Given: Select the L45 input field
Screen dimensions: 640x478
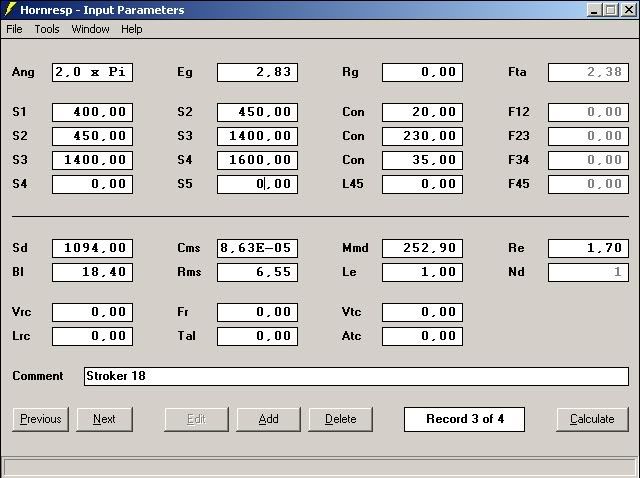Looking at the screenshot, I should click(x=422, y=185).
